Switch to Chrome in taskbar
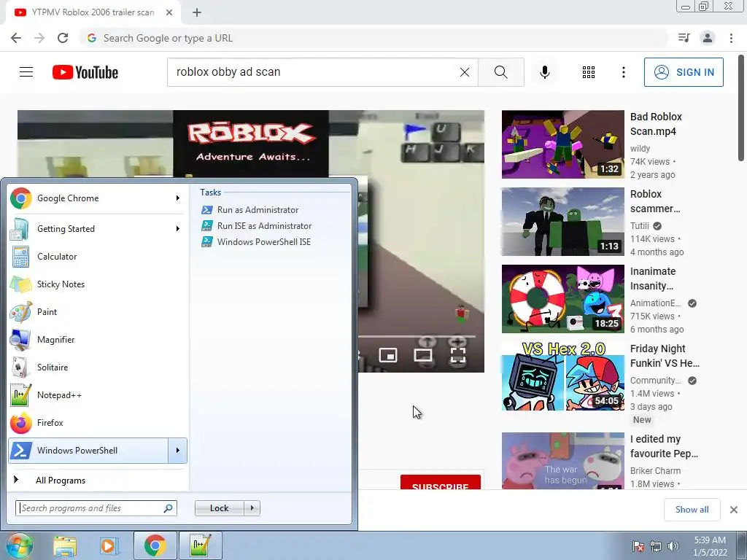The width and height of the screenshot is (747, 560). click(x=155, y=545)
